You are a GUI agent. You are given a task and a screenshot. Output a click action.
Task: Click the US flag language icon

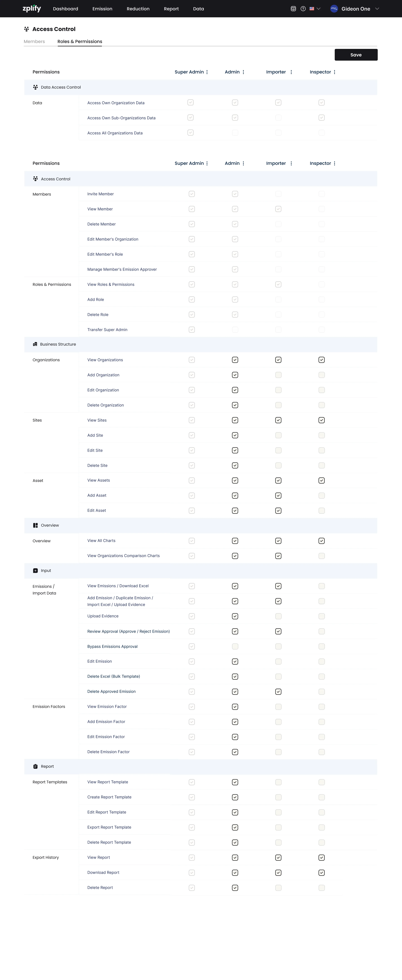(312, 9)
